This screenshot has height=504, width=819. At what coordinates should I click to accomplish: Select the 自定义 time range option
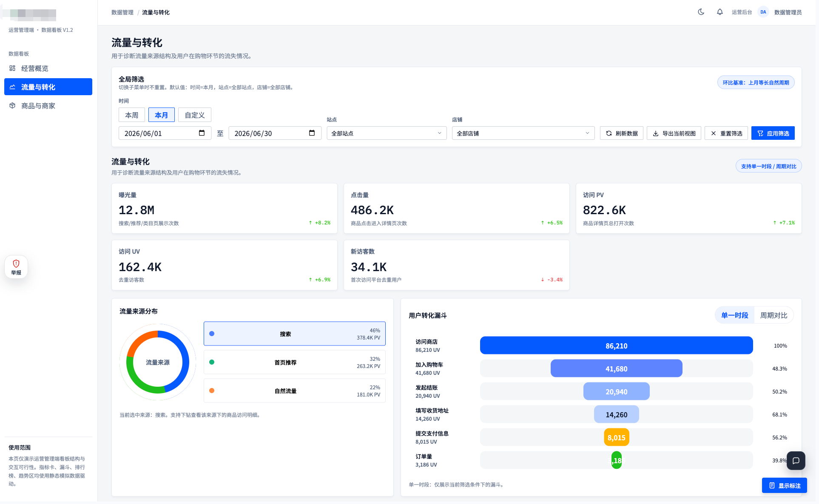pyautogui.click(x=195, y=115)
